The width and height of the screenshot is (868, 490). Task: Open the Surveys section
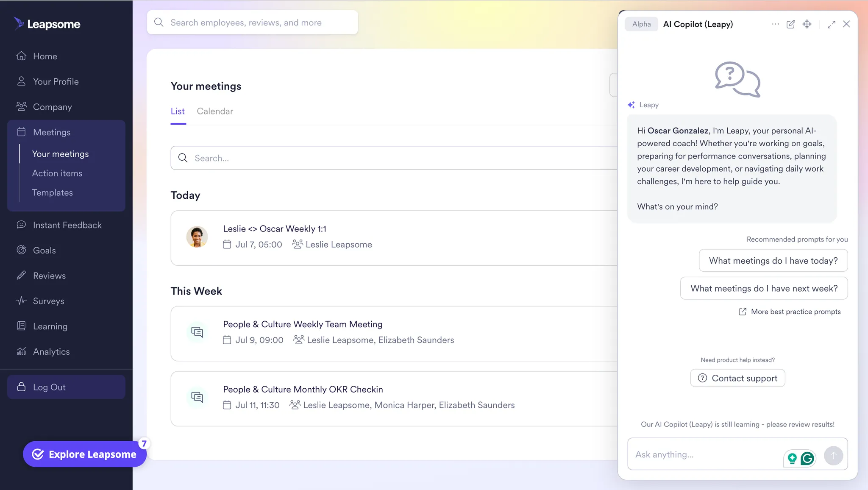tap(48, 301)
